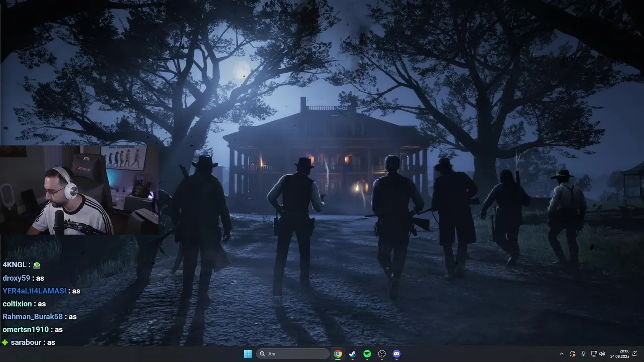Expand the hidden system tray icons chevron
The width and height of the screenshot is (644, 362).
point(562,354)
